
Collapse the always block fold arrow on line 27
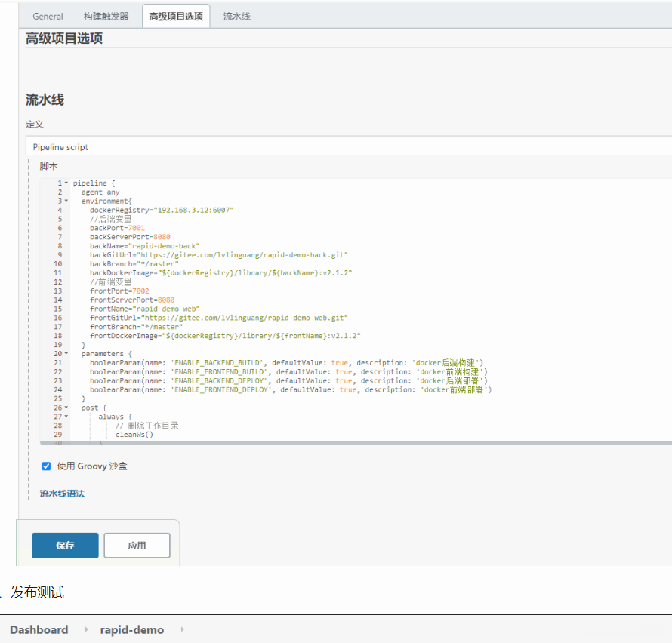pos(66,417)
